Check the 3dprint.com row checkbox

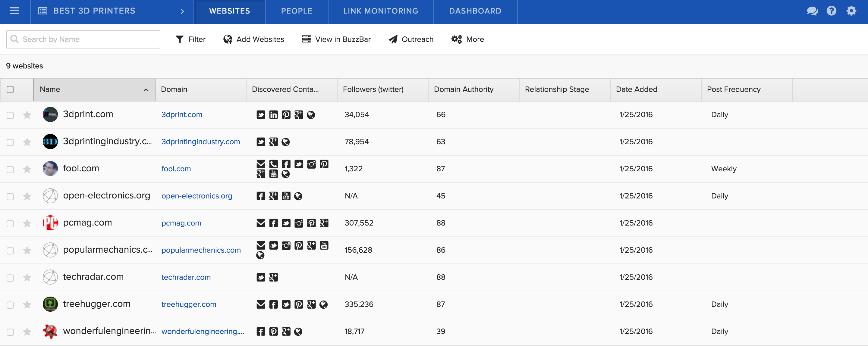[10, 115]
